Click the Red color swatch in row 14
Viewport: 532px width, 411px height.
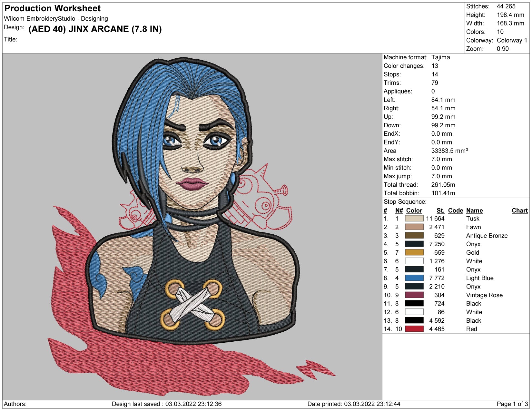coord(414,329)
